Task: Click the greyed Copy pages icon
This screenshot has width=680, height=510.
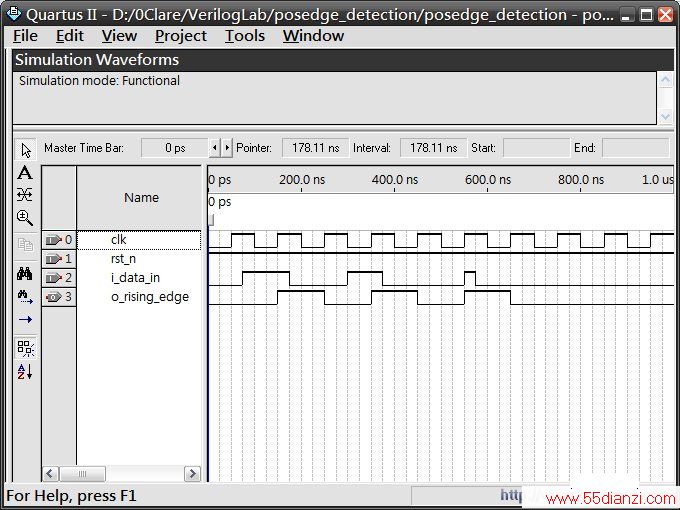Action: coord(25,244)
